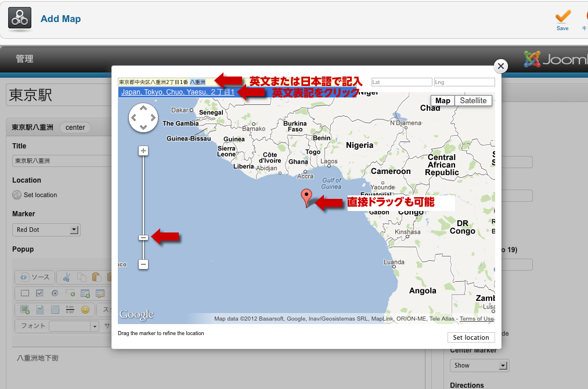Click the checkbox form element icon in the editor
Screen dimensions: 588x389
tap(40, 293)
